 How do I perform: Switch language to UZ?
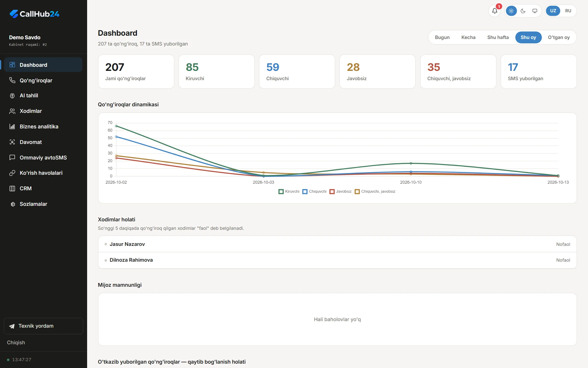(553, 11)
